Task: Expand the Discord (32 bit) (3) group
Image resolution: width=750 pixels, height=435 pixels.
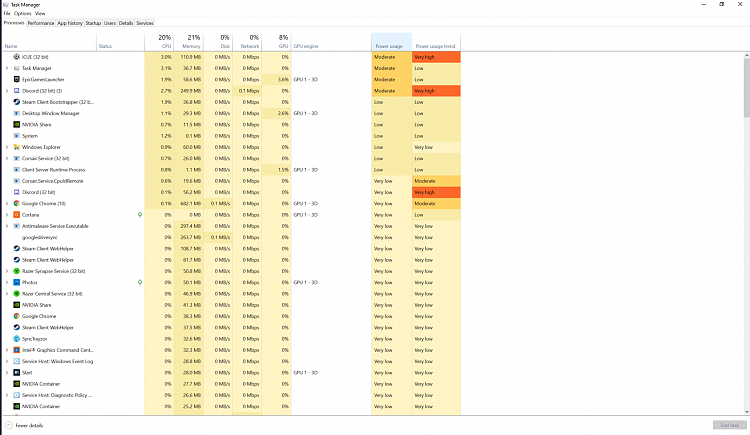Action: pyautogui.click(x=7, y=91)
